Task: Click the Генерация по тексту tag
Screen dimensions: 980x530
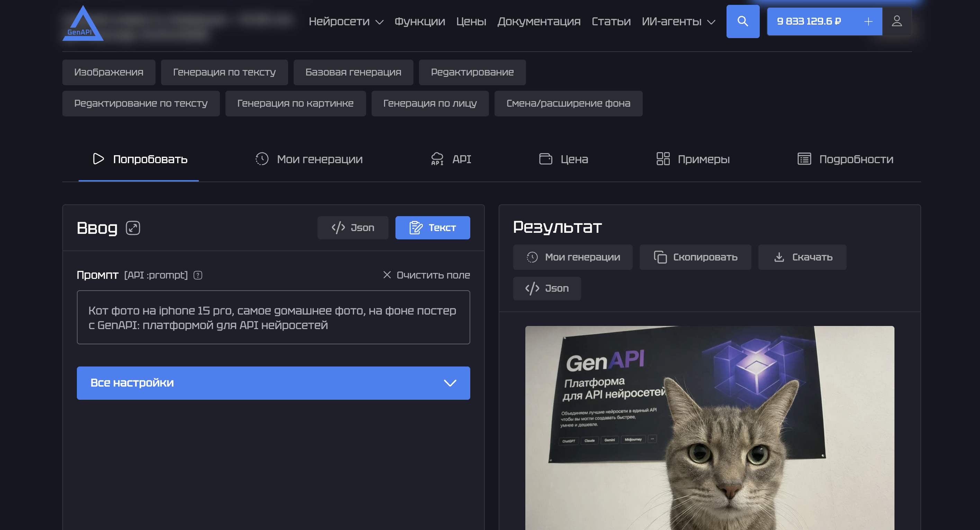Action: click(224, 72)
